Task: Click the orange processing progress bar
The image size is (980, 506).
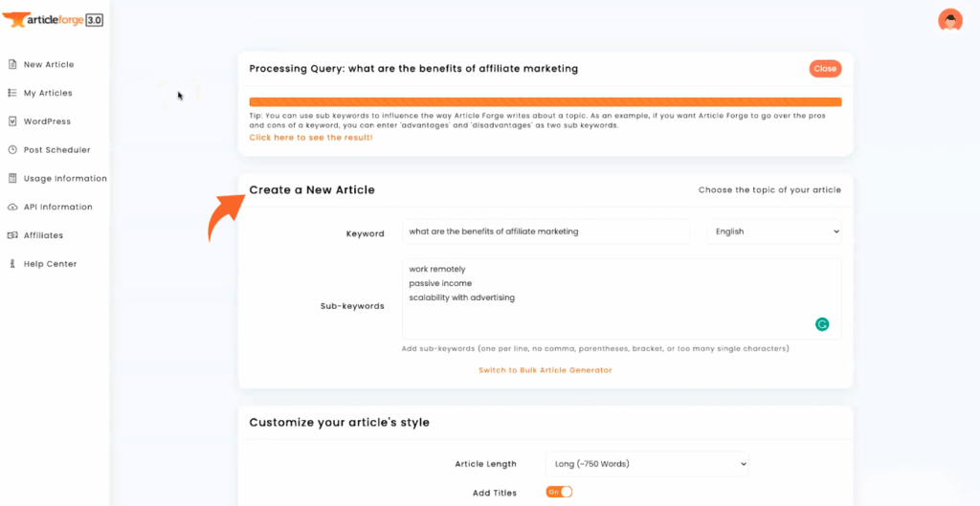Action: tap(545, 101)
